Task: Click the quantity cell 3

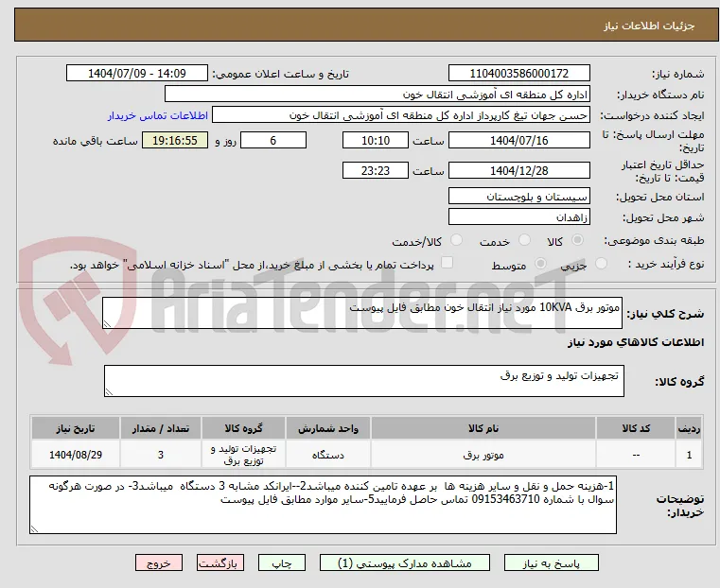Action: tap(160, 455)
